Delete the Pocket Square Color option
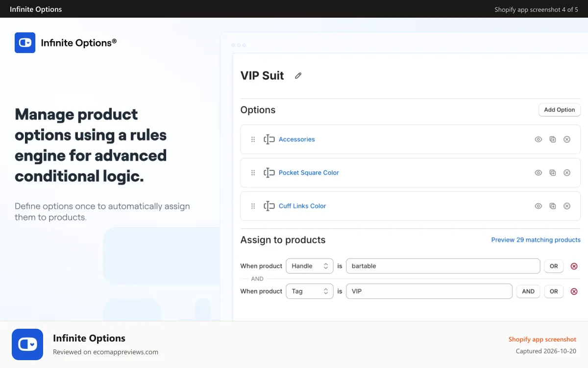The height and width of the screenshot is (368, 588). (x=567, y=173)
